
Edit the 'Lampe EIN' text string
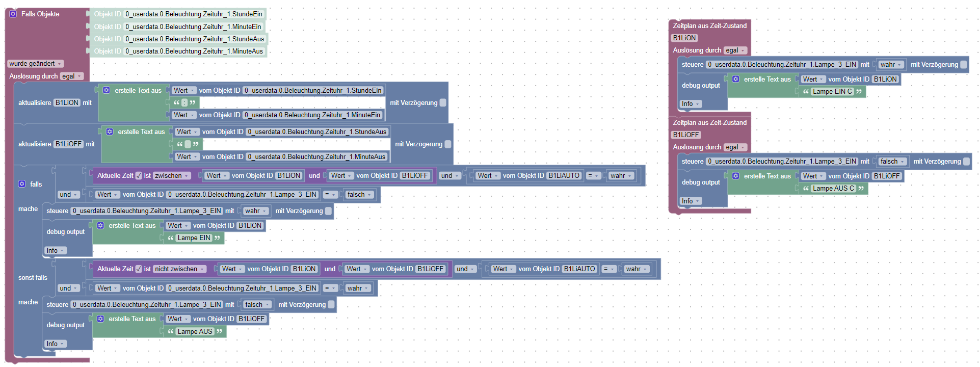coord(194,238)
